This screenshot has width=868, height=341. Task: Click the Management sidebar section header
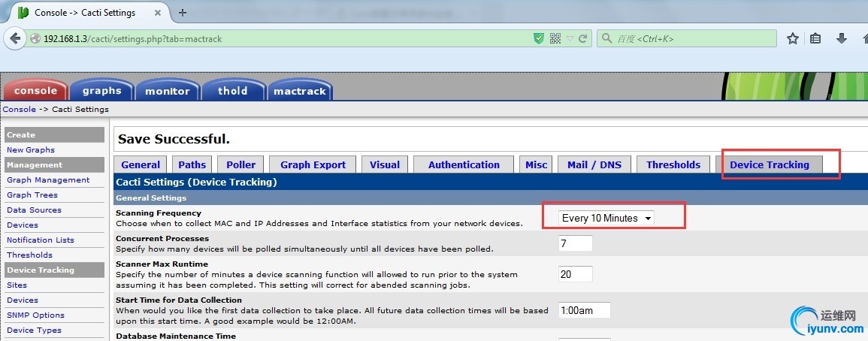click(x=54, y=165)
